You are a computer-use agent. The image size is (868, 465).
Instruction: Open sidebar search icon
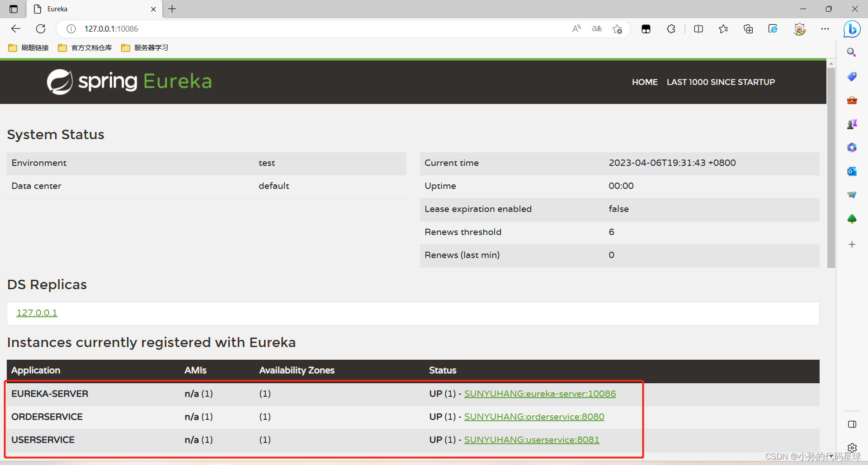pos(852,52)
